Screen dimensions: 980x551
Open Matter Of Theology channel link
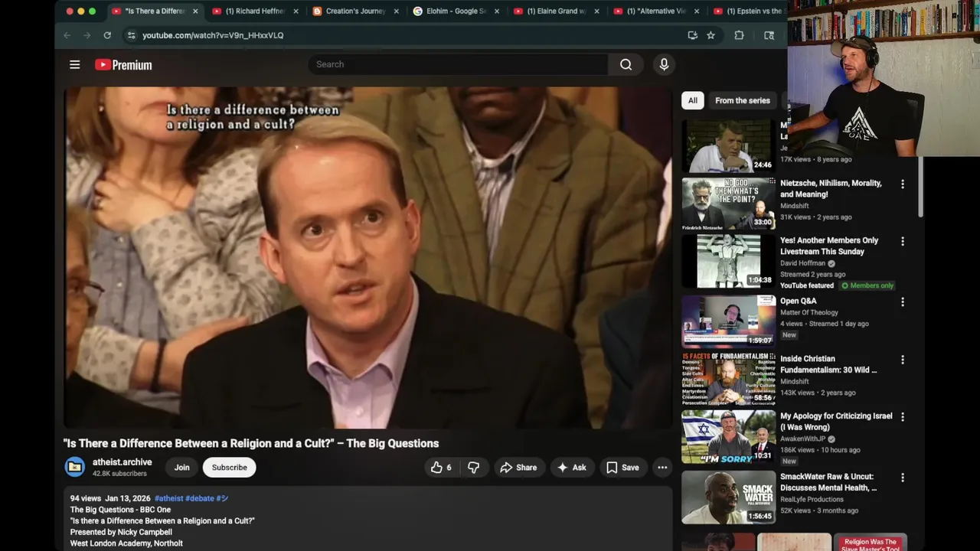pyautogui.click(x=809, y=312)
